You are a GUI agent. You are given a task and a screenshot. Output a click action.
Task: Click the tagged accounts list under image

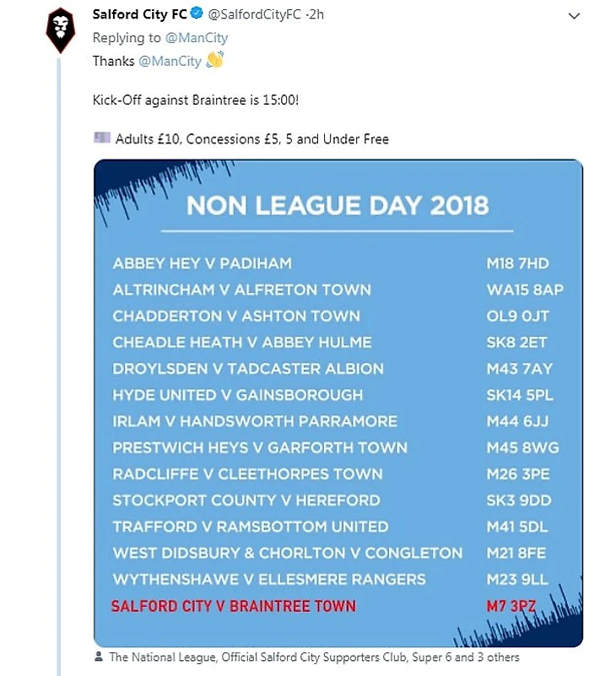click(x=314, y=657)
